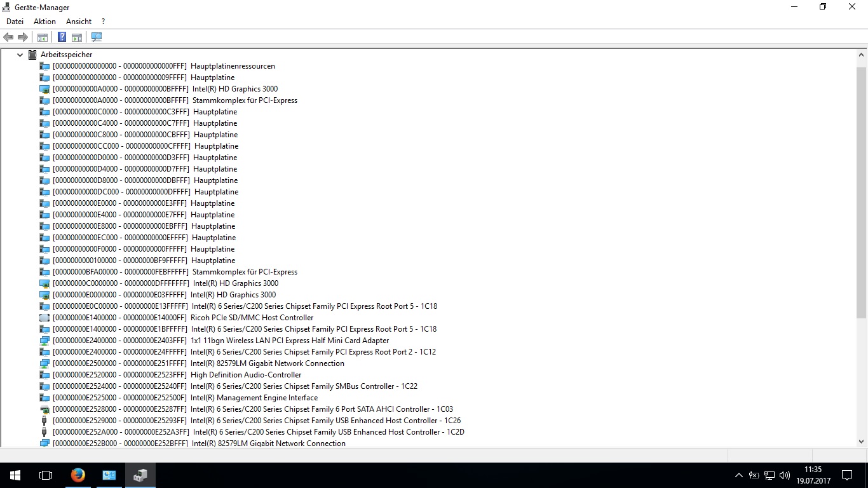
Task: Click the network tray icon
Action: 770,475
